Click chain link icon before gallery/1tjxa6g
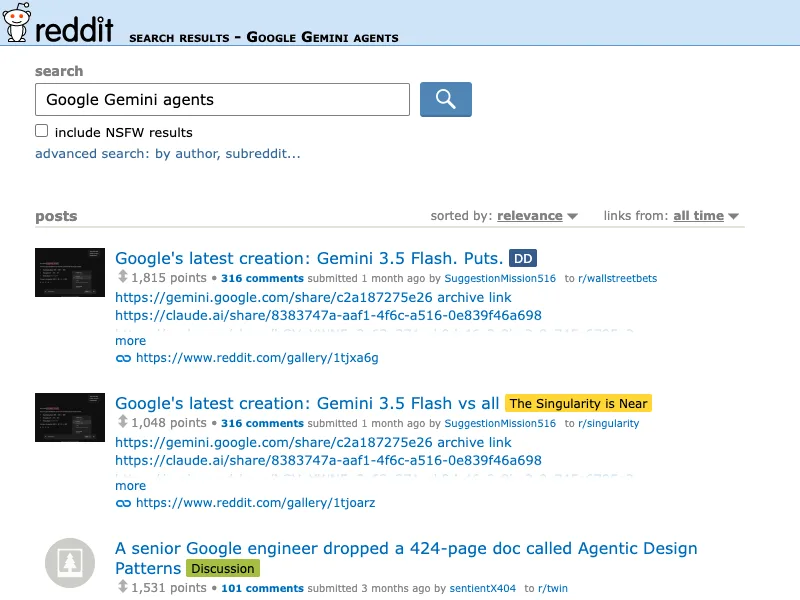Image resolution: width=800 pixels, height=600 pixels. click(123, 358)
